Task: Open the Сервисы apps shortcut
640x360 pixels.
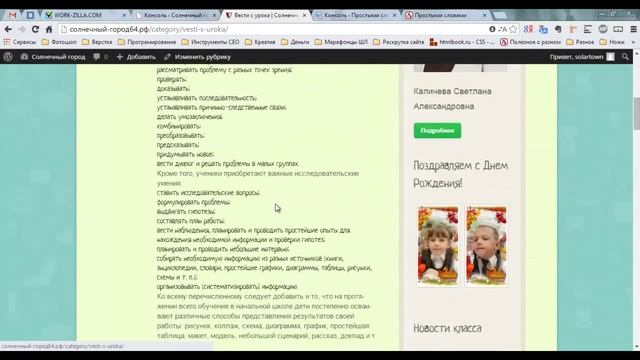Action: (20, 42)
